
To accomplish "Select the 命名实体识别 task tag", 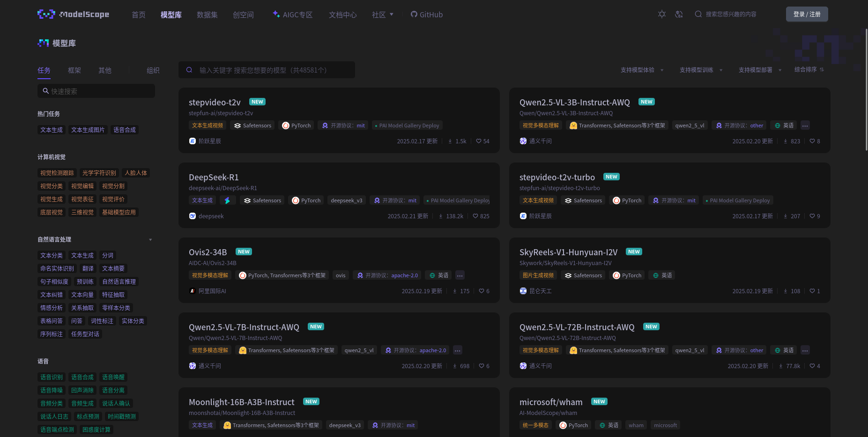I will (57, 268).
